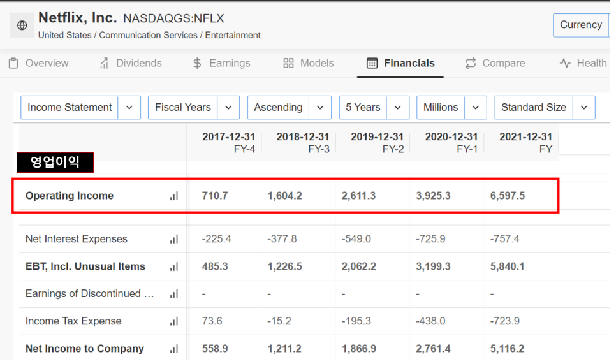Click the Millions units label
This screenshot has width=616, height=364.
tap(441, 108)
